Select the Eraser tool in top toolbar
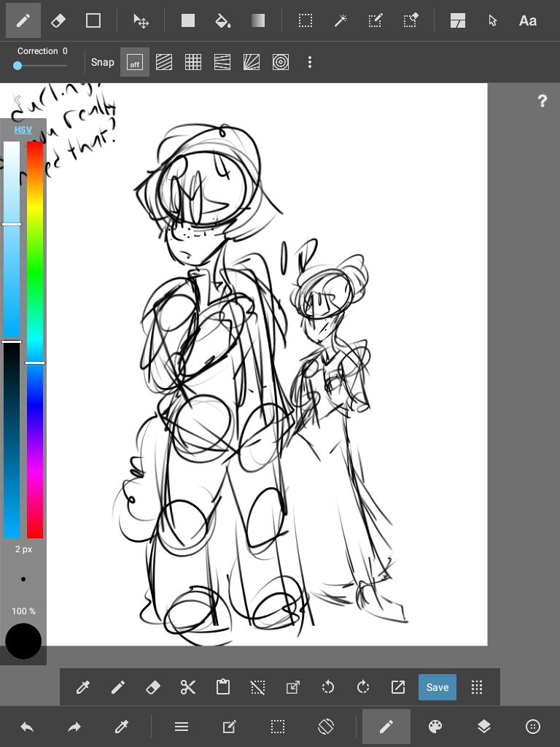560x747 pixels. pyautogui.click(x=58, y=20)
